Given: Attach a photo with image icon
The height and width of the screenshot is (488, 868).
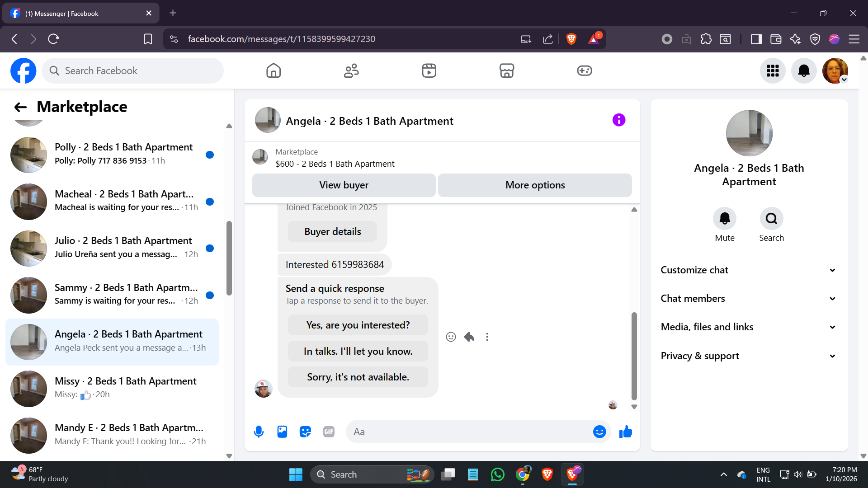Looking at the screenshot, I should click(x=282, y=432).
